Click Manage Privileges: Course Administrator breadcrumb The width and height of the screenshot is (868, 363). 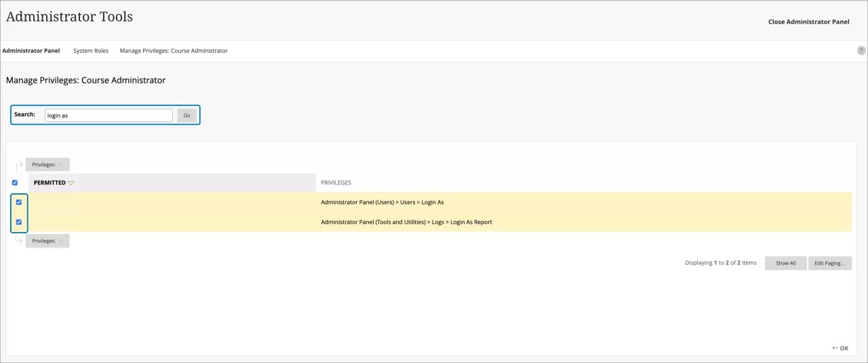pos(174,51)
